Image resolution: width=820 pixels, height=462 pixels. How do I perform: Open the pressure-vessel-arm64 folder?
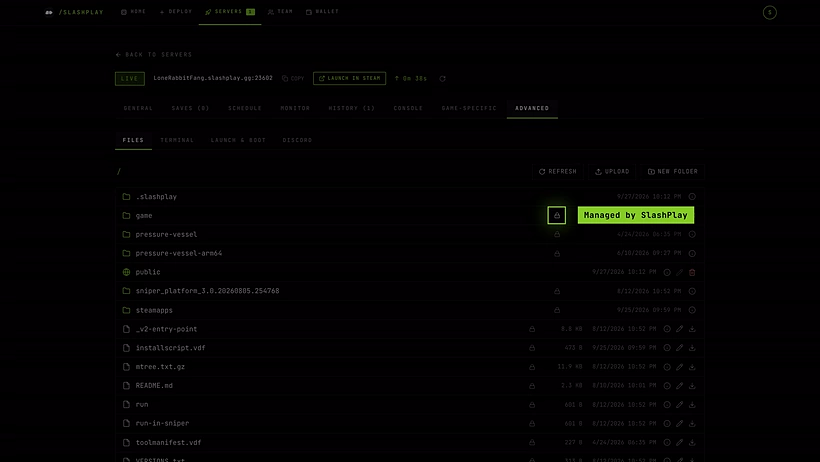pyautogui.click(x=178, y=253)
